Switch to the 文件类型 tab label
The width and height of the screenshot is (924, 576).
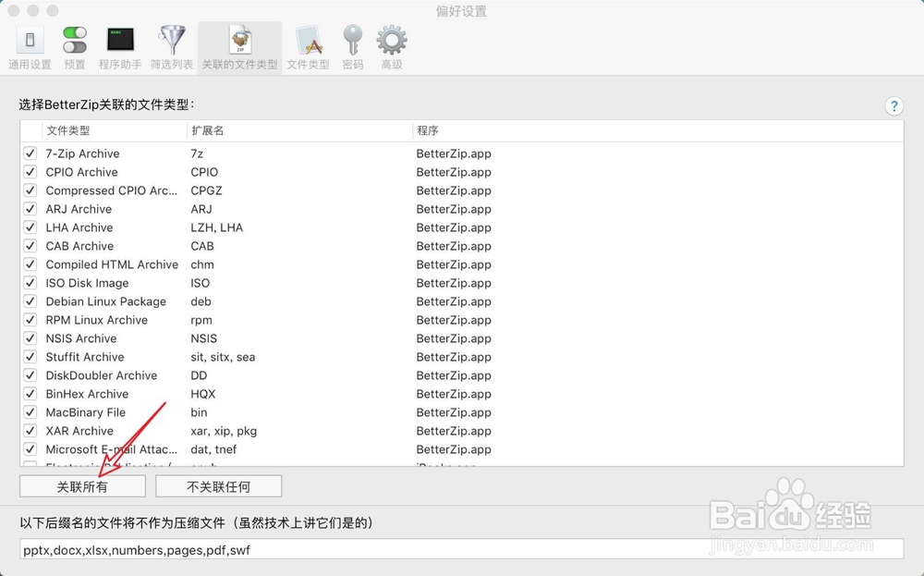tap(309, 65)
